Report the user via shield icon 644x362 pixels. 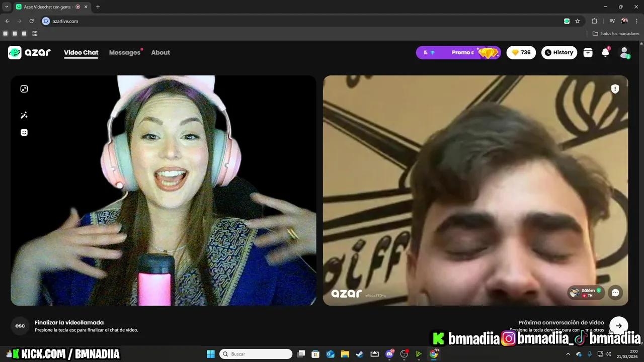click(615, 89)
